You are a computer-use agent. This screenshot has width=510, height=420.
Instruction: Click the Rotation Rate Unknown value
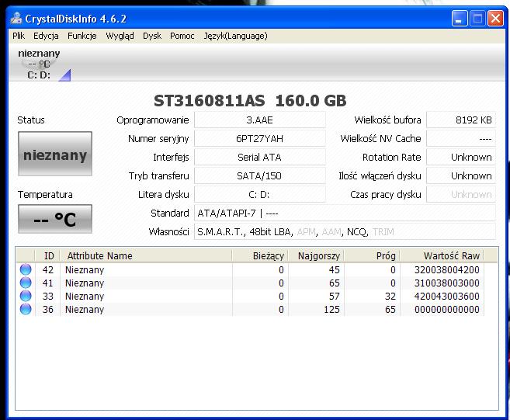coord(461,157)
